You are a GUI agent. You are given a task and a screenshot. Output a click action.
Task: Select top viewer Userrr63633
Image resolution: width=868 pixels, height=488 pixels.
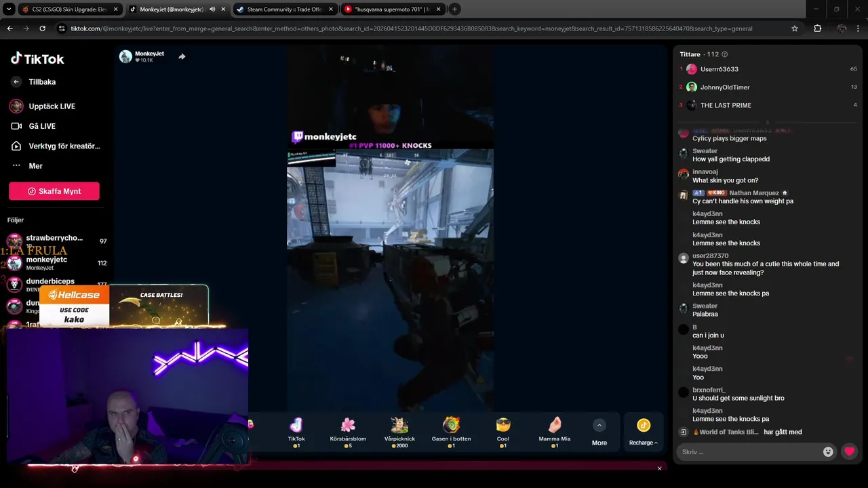pos(719,69)
